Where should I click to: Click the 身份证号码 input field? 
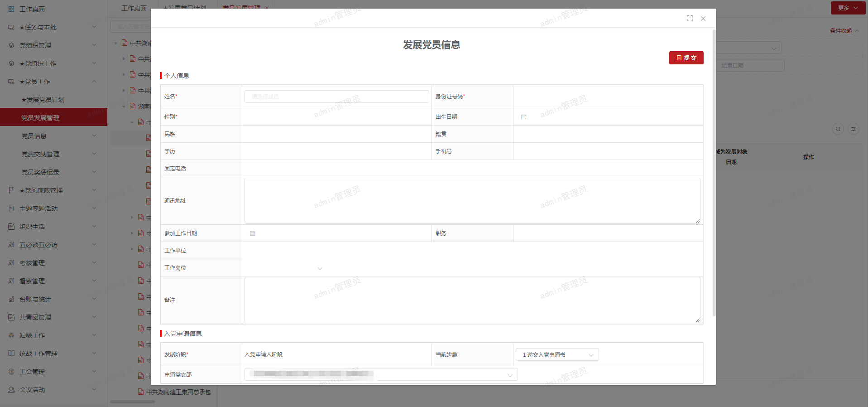pyautogui.click(x=608, y=97)
